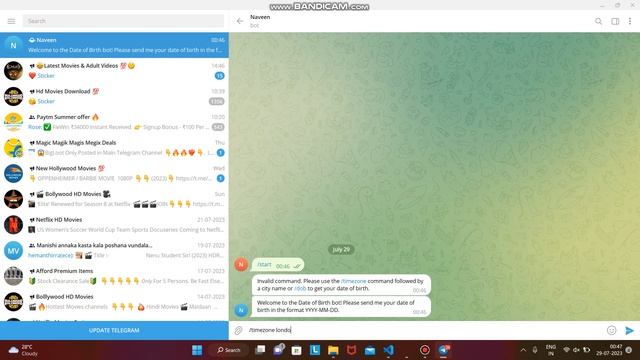Click the Telegram taskbar icon

tap(444, 350)
